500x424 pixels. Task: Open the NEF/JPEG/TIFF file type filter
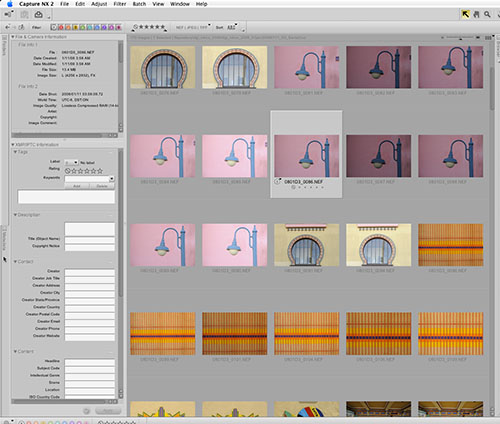tap(193, 27)
